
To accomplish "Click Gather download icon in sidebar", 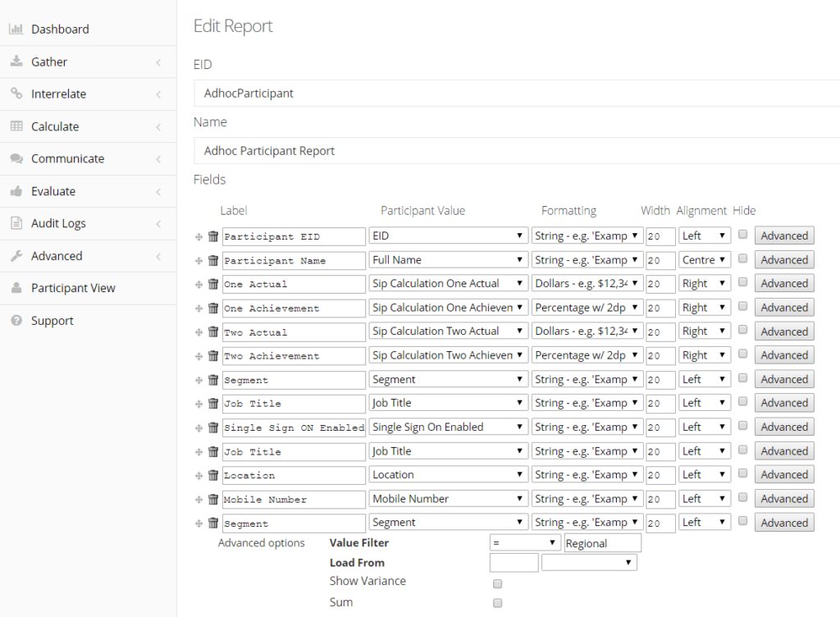I will 16,61.
